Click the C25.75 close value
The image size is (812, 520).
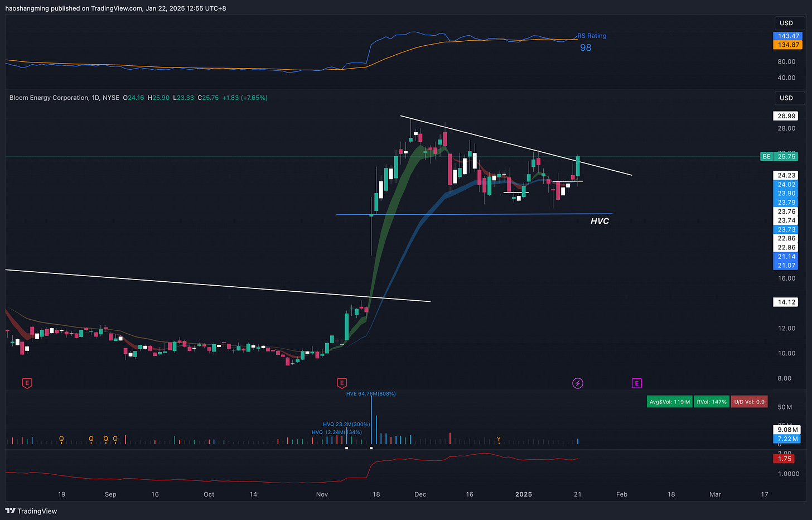point(208,98)
